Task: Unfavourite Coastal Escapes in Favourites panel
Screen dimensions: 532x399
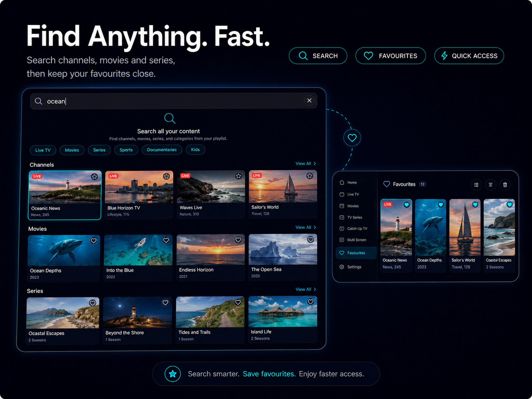Action: [509, 205]
